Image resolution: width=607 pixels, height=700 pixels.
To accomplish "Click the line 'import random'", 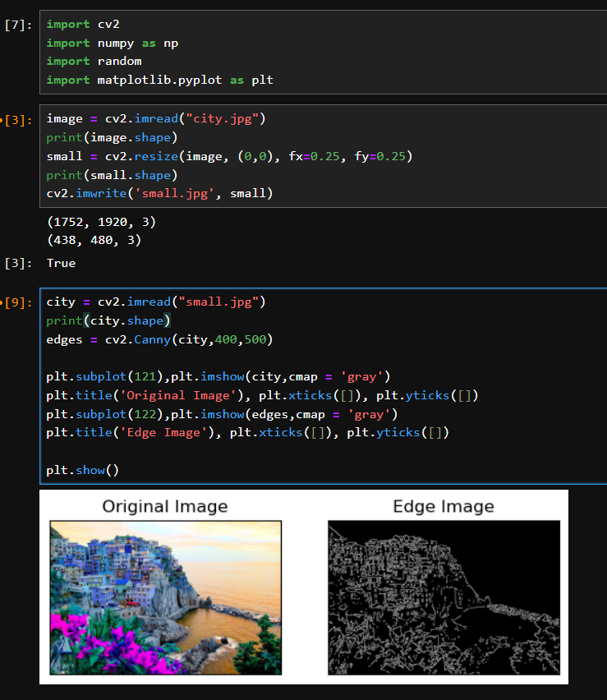I will pos(94,61).
